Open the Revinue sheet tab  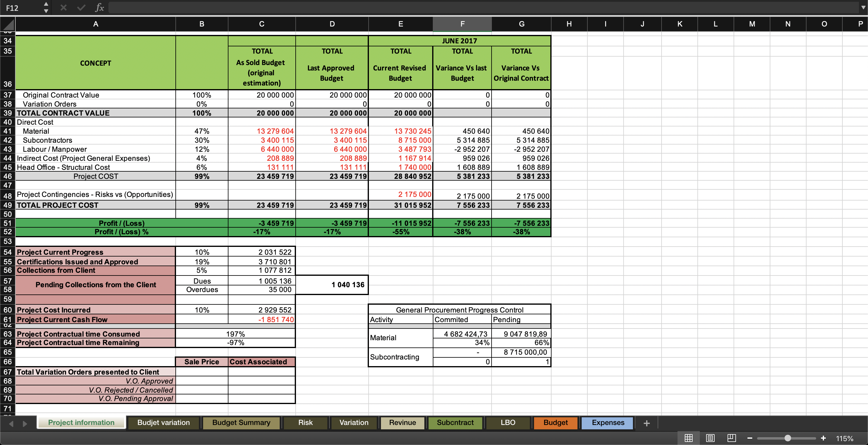point(402,422)
